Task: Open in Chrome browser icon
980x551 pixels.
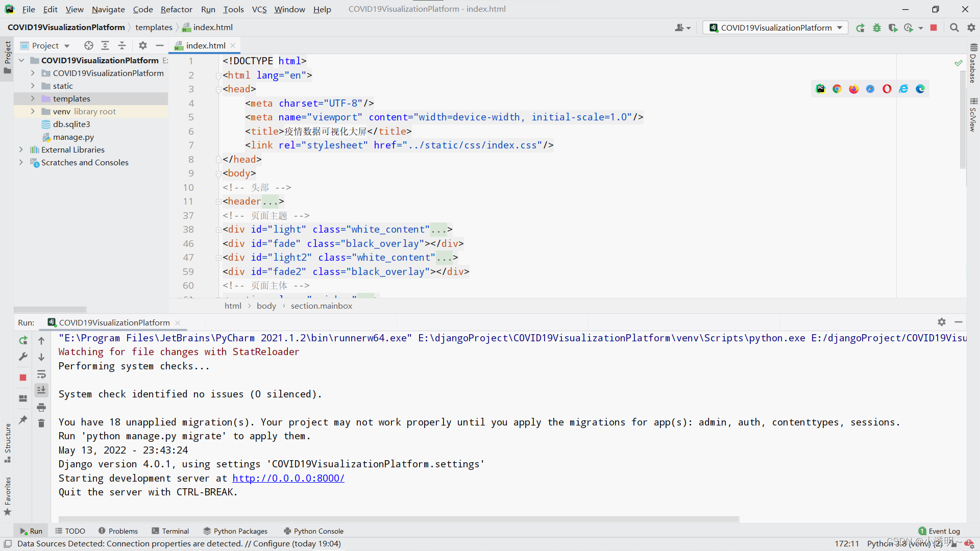Action: tap(837, 89)
